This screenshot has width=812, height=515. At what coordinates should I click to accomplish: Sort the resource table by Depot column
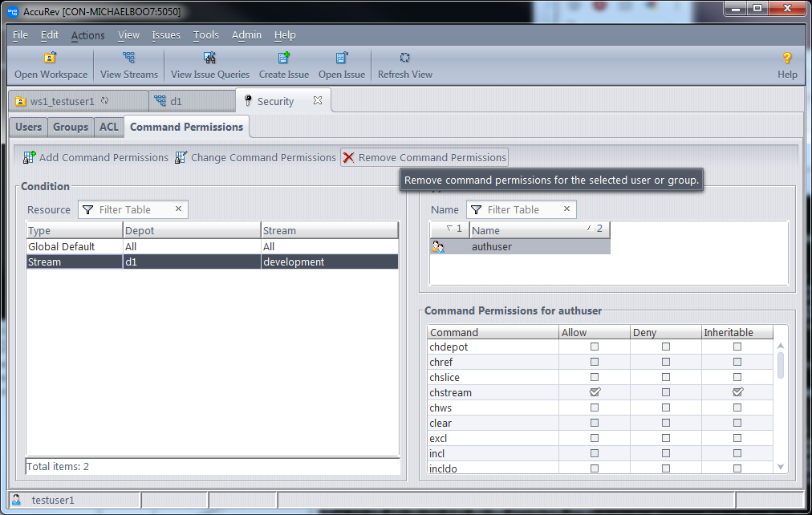click(191, 230)
